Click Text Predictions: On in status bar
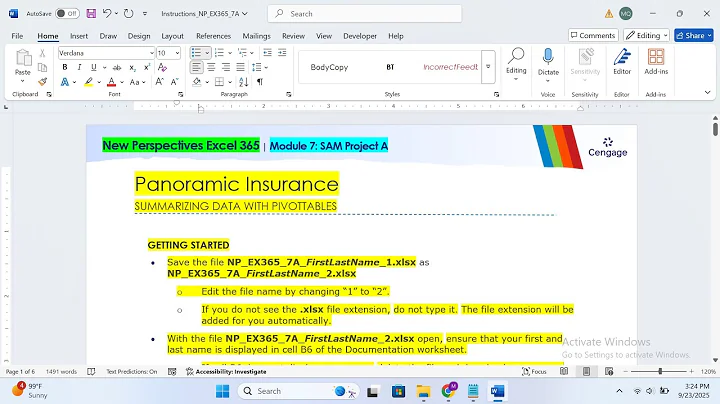The image size is (720, 404). click(x=132, y=371)
